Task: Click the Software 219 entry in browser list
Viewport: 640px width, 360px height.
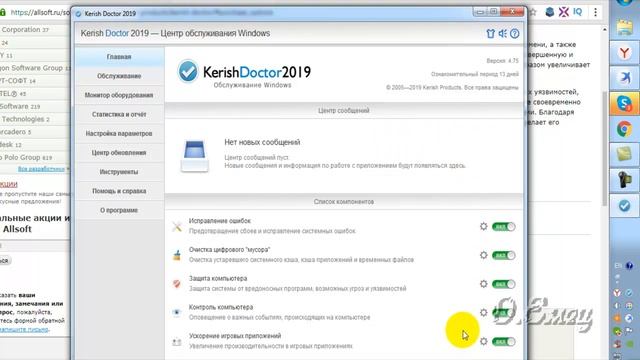Action: pyautogui.click(x=20, y=106)
